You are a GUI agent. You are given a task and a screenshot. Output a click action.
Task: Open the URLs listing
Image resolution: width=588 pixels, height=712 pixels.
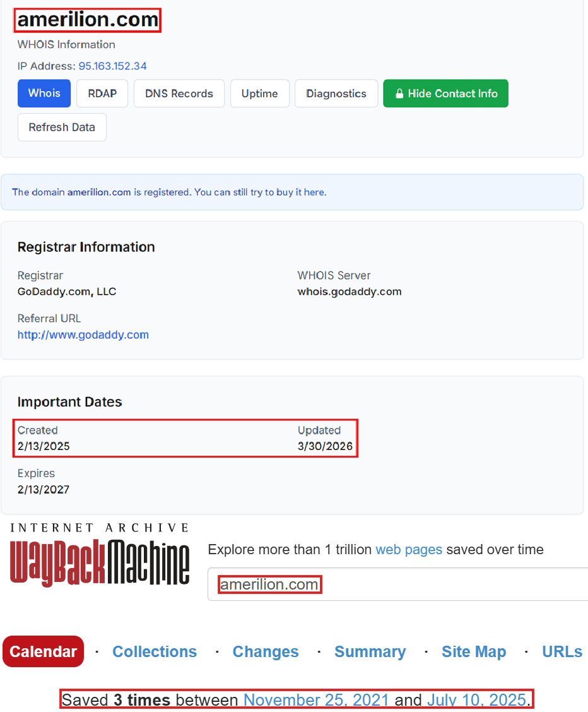[x=562, y=651]
